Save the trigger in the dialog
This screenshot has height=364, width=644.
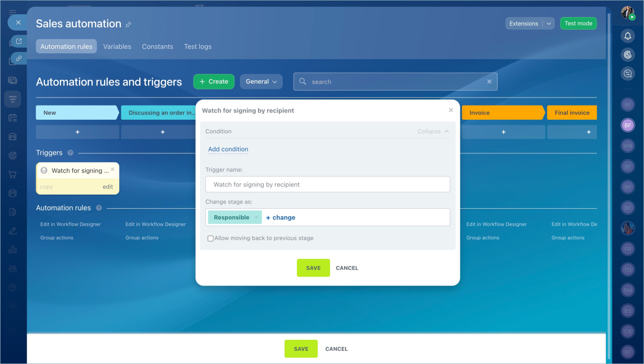(x=313, y=268)
